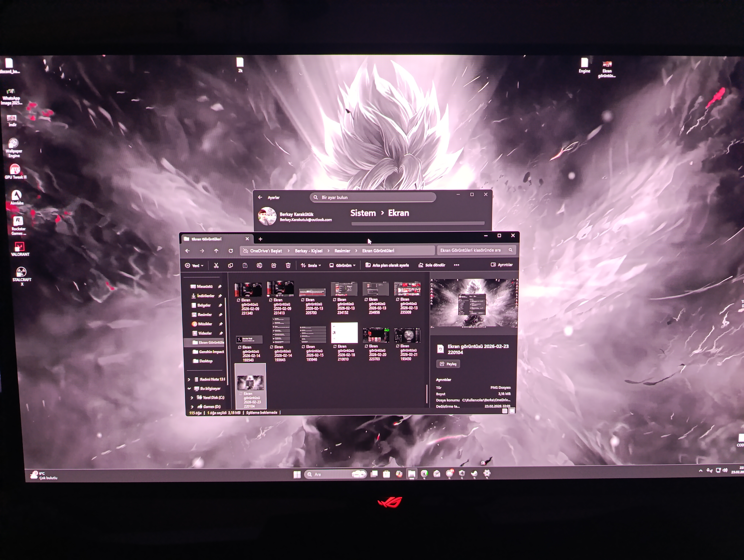This screenshot has height=560, width=744.
Task: Click the Rename icon in File Explorer toolbar
Action: pyautogui.click(x=259, y=265)
